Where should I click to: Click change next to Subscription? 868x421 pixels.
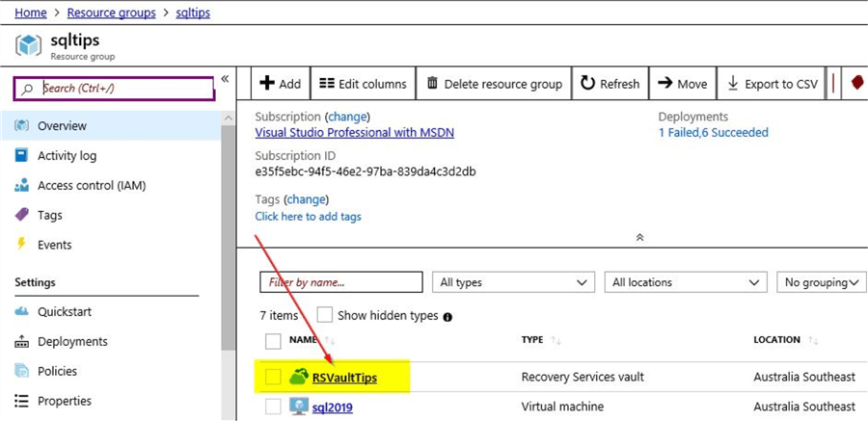[x=347, y=117]
